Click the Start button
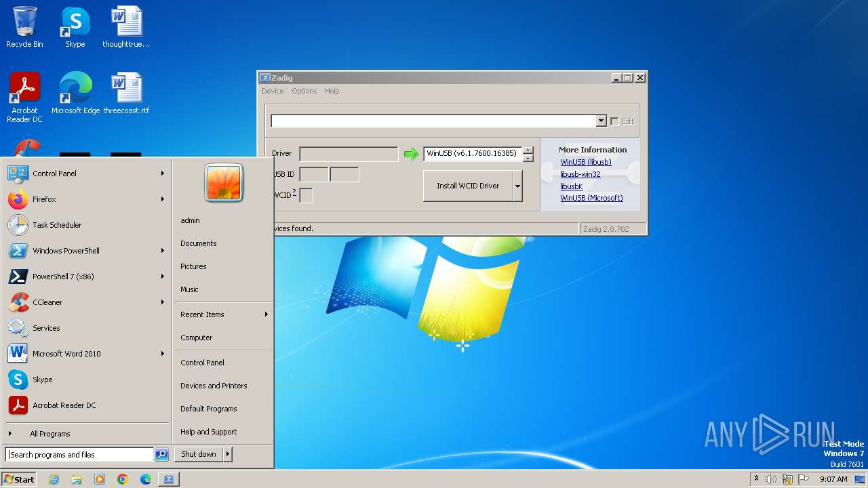Viewport: 868px width, 488px height. pyautogui.click(x=19, y=479)
